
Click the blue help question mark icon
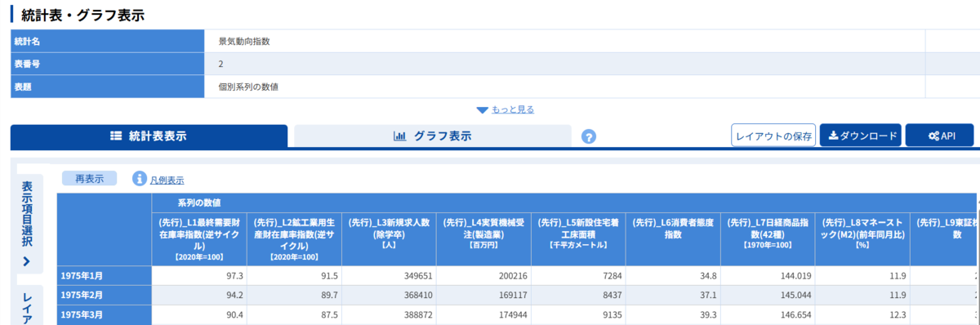click(x=589, y=136)
